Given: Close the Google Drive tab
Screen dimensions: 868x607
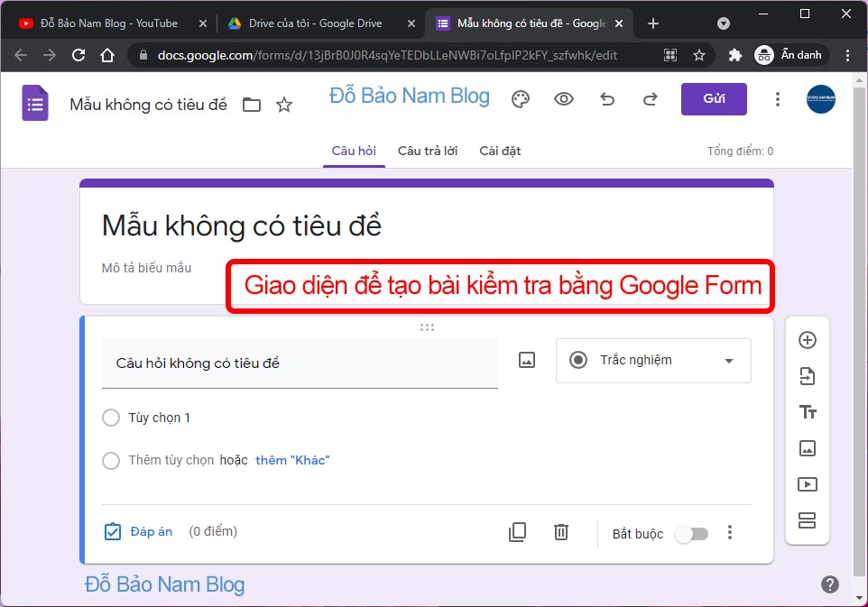Looking at the screenshot, I should 411,23.
